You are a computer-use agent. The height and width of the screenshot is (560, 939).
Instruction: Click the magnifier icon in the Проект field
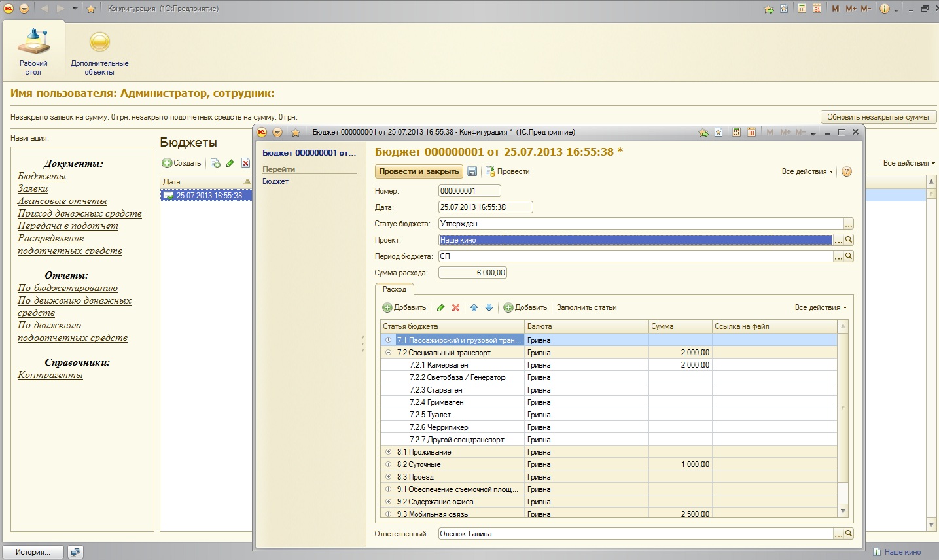coord(849,240)
